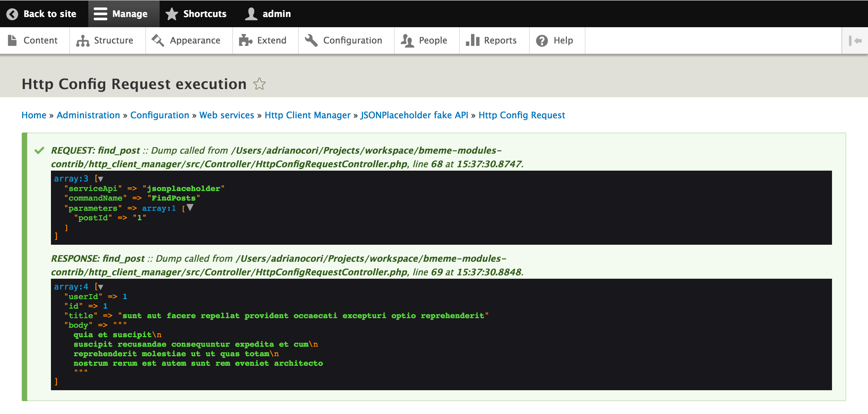868x414 pixels.
Task: Add page to shortcuts via star
Action: click(259, 84)
